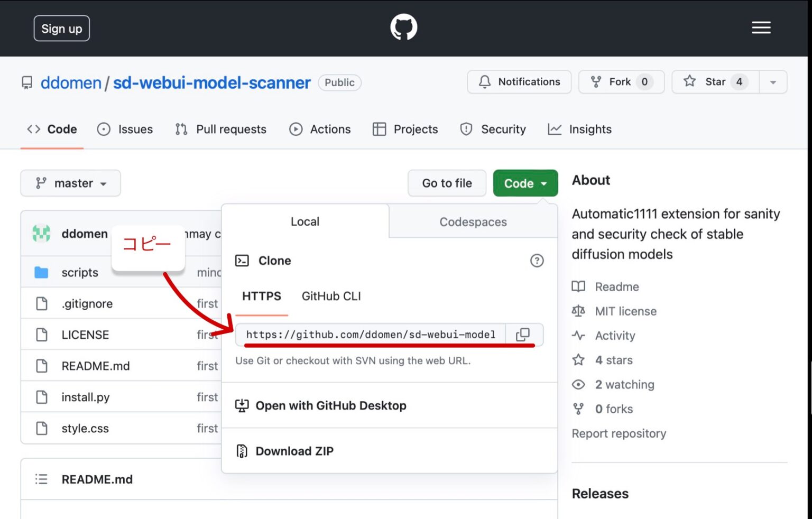Select the GitHub CLI tab
The height and width of the screenshot is (519, 812).
(x=331, y=296)
